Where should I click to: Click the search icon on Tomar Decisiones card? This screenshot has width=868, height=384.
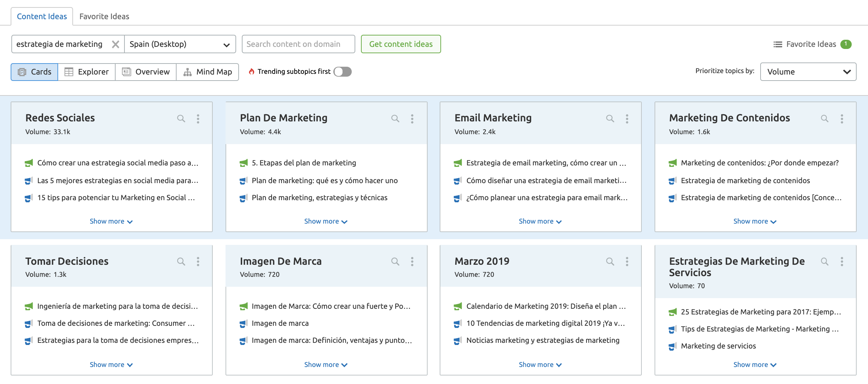click(181, 262)
